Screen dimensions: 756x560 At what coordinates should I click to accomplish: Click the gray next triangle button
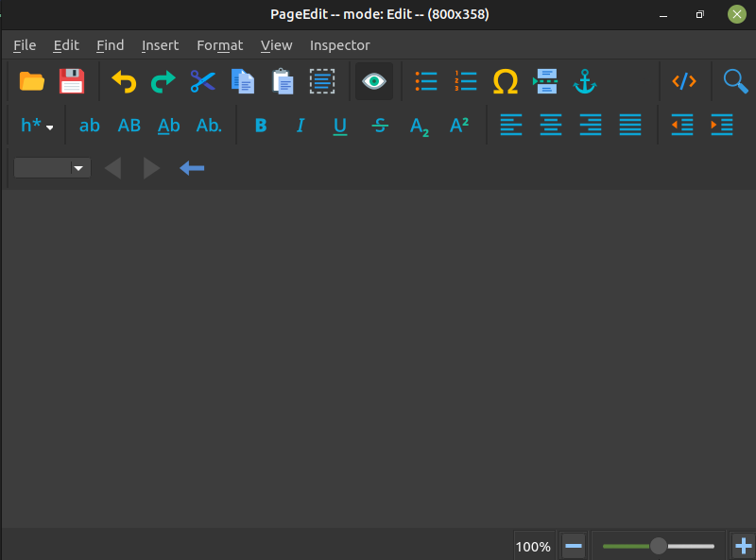[151, 168]
